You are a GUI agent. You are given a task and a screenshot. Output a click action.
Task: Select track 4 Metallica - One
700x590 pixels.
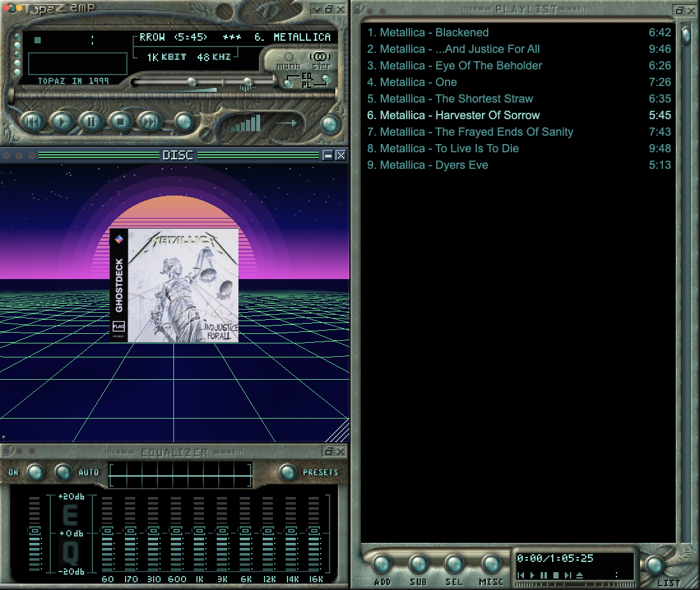click(519, 82)
